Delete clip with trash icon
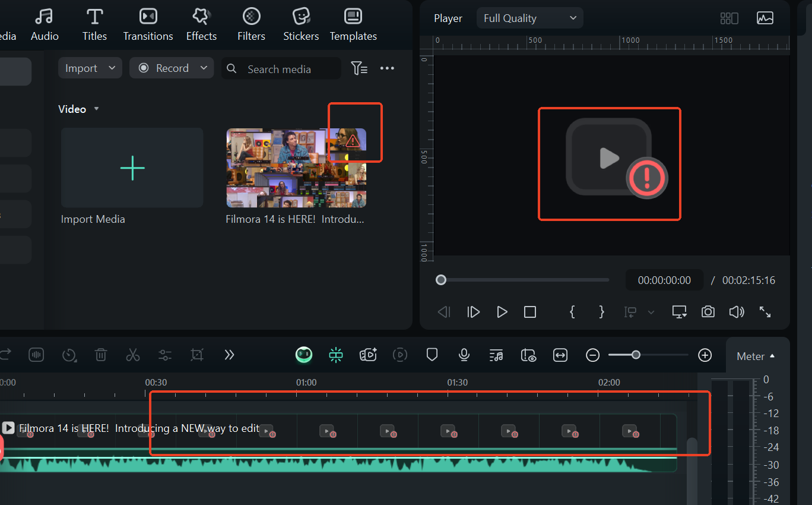This screenshot has height=505, width=812. click(x=101, y=355)
